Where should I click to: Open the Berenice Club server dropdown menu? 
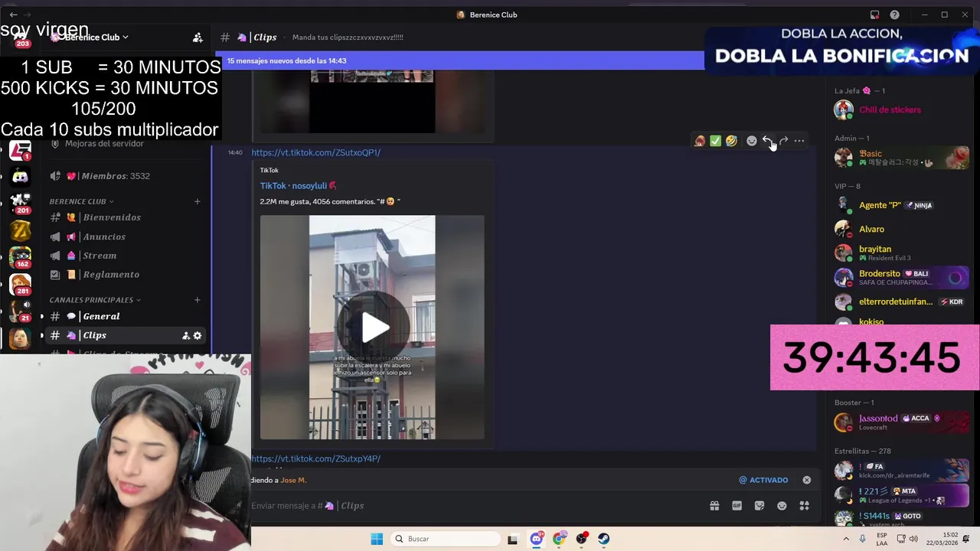(96, 37)
